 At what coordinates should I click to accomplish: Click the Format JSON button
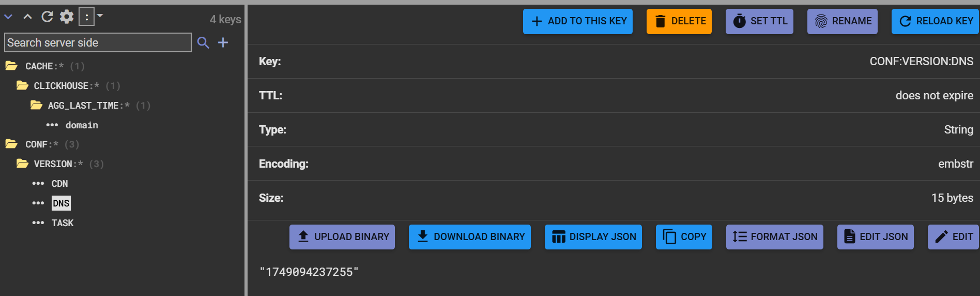(774, 237)
